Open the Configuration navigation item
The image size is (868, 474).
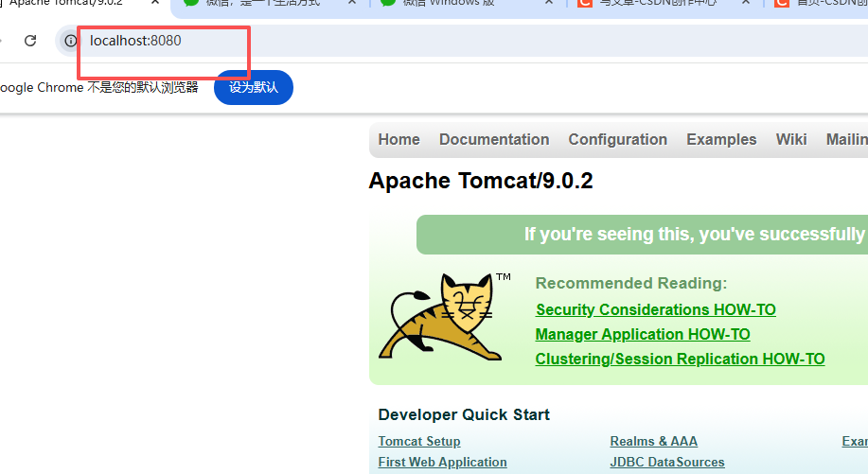pos(618,139)
